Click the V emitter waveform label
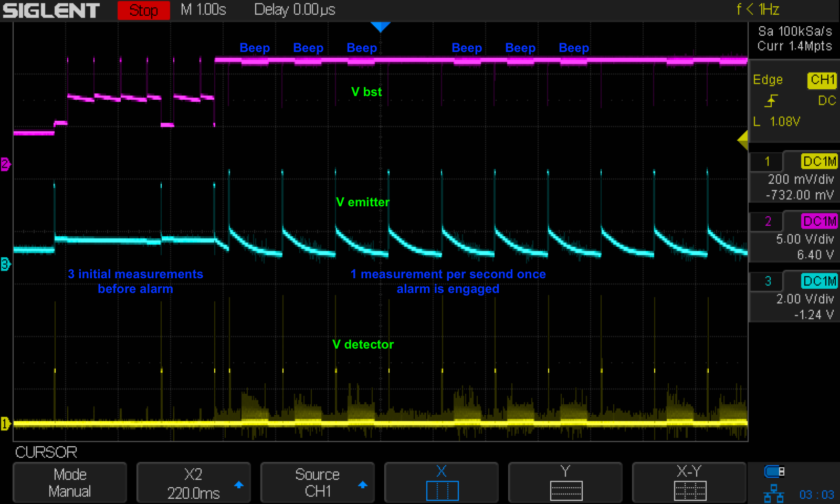 363,202
